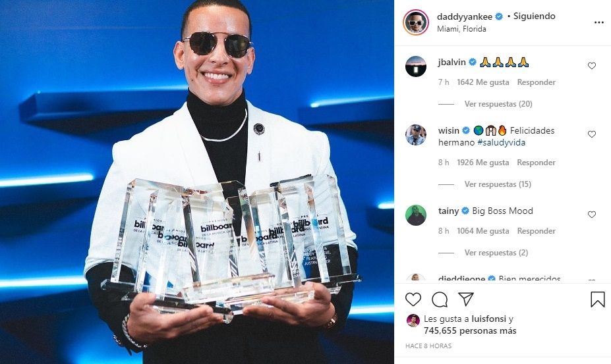Open the Miami, Florida location
Screen dimensions: 611x364
(x=461, y=29)
